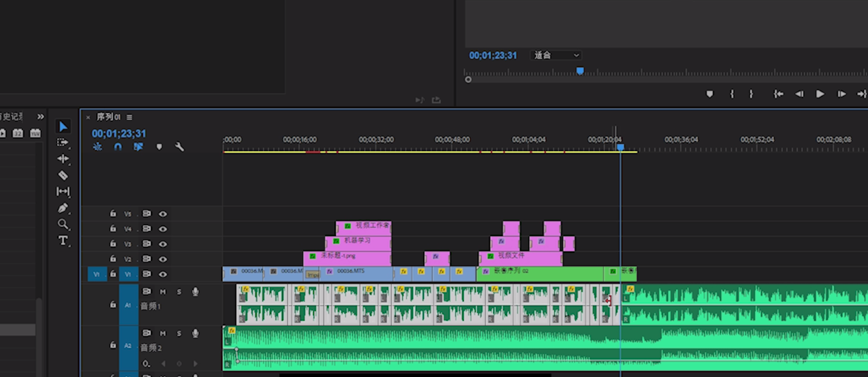
Task: Select the Slip tool
Action: click(63, 192)
